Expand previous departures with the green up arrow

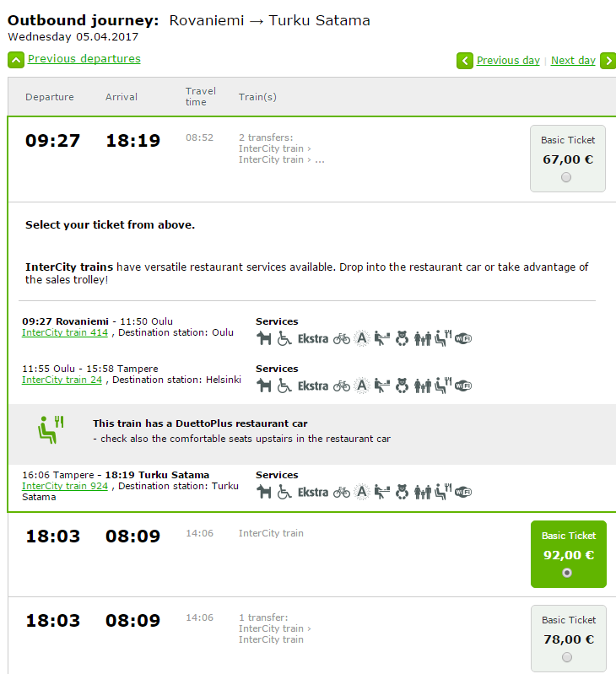pyautogui.click(x=16, y=60)
